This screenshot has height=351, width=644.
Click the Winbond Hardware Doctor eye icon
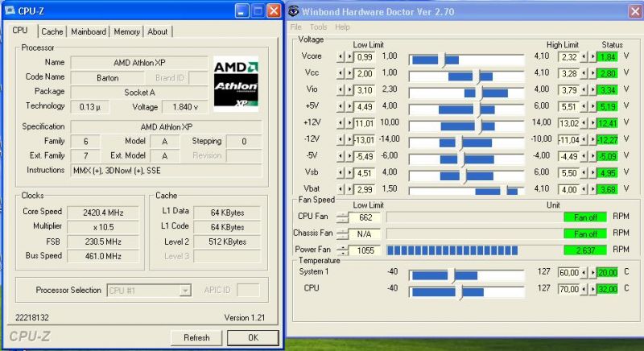click(293, 11)
